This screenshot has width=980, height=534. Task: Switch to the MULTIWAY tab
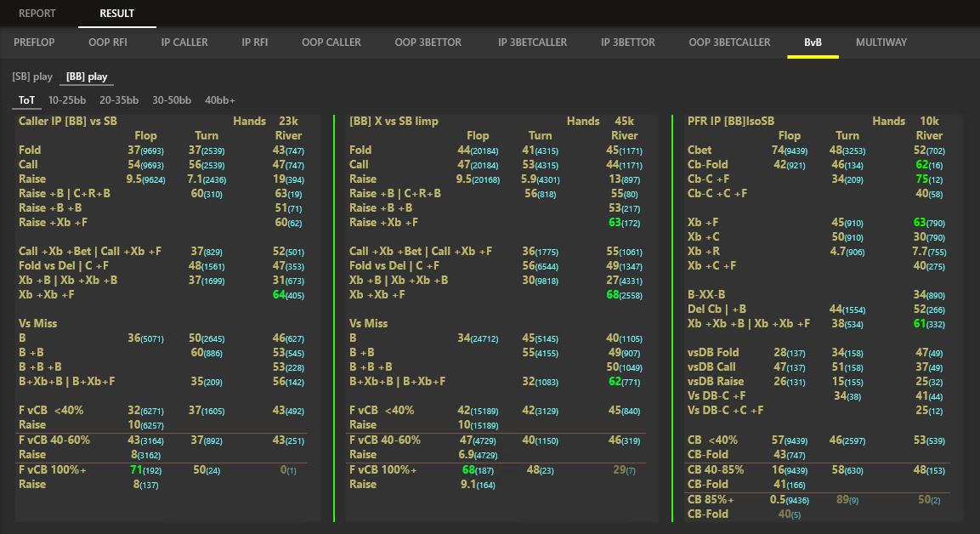coord(881,43)
